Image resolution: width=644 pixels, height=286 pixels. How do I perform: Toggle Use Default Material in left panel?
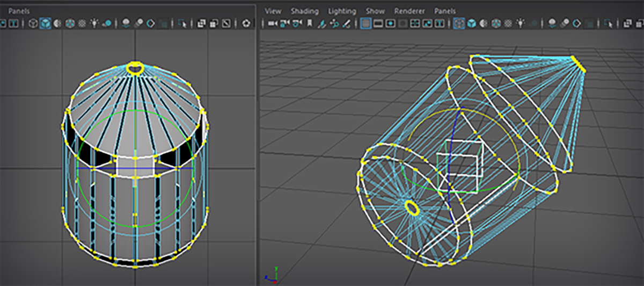[57, 23]
